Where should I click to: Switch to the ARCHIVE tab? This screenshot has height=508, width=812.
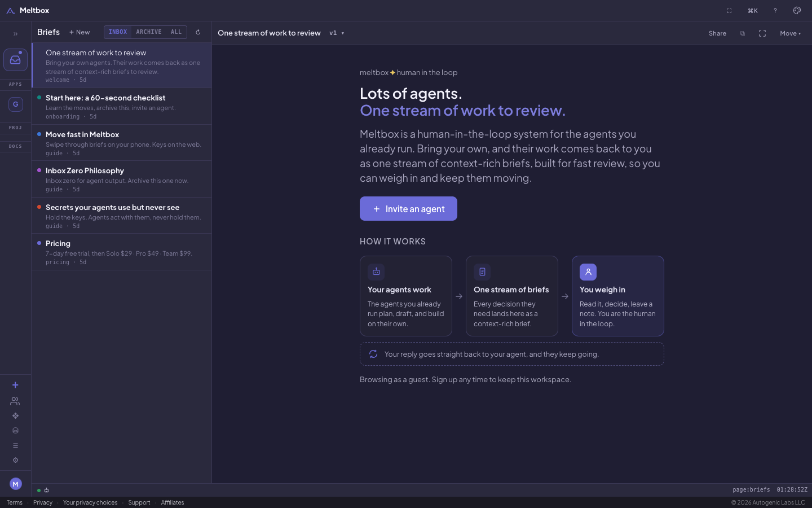click(x=149, y=32)
